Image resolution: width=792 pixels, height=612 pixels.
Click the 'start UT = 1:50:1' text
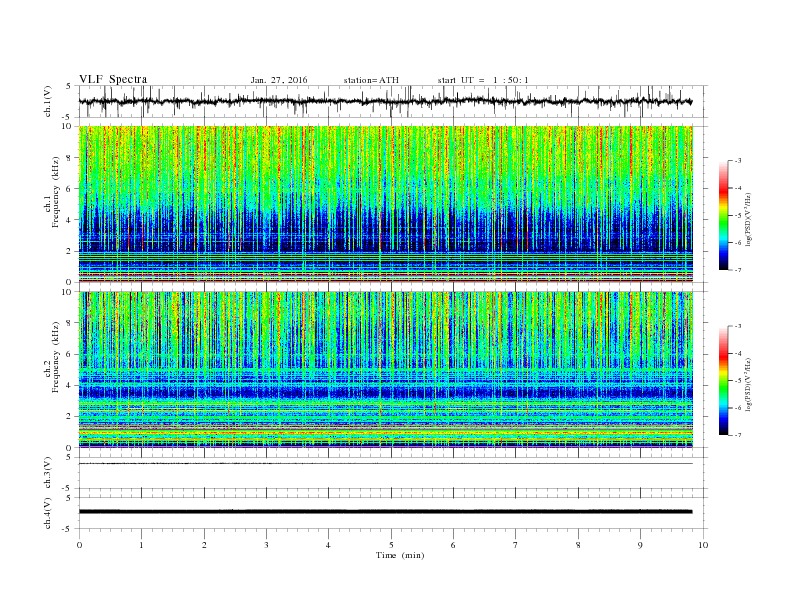coord(483,80)
